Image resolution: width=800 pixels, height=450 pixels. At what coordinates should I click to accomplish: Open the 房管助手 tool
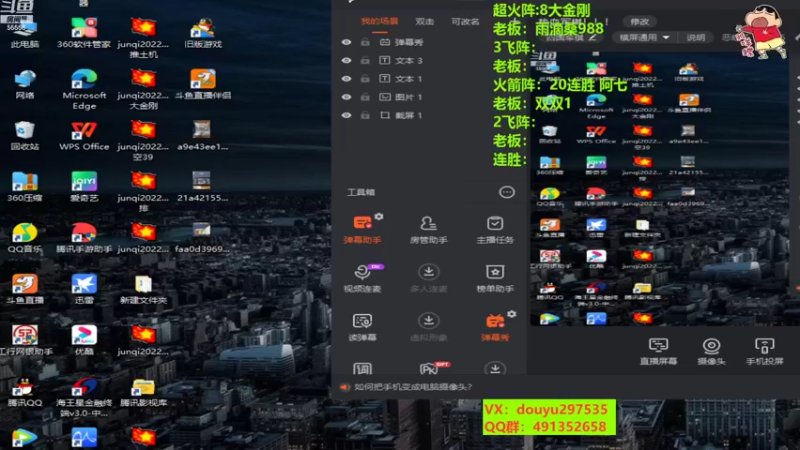(429, 229)
